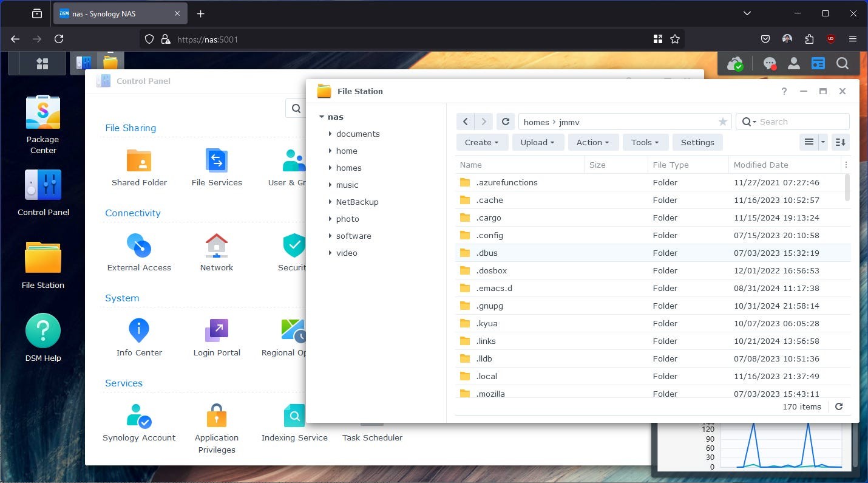Image resolution: width=868 pixels, height=483 pixels.
Task: Click homes breadcrumb in path bar
Action: pyautogui.click(x=537, y=122)
